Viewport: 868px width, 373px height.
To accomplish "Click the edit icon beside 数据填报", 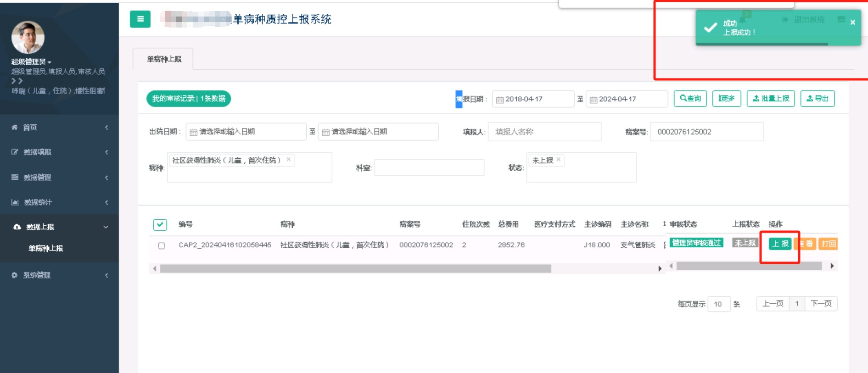I will pyautogui.click(x=15, y=152).
